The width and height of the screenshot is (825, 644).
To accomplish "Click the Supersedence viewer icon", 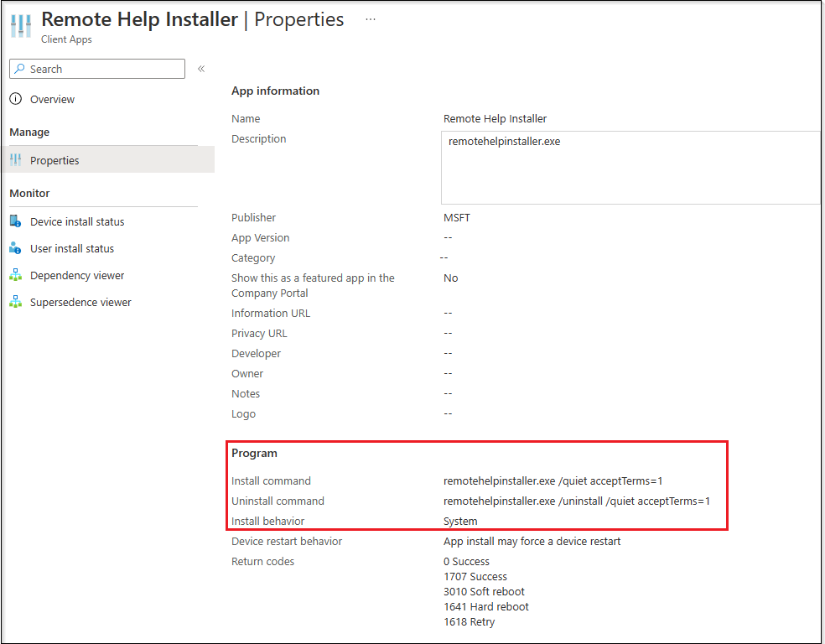I will click(16, 302).
